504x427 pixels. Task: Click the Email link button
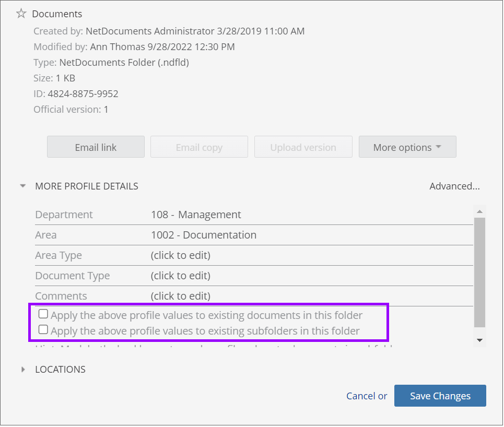[x=96, y=147]
